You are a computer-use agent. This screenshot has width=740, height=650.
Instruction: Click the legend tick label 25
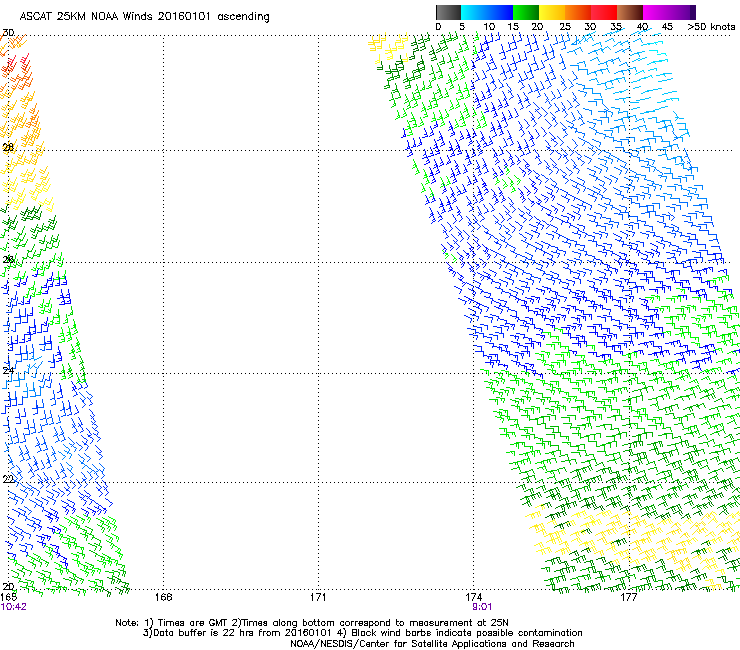[x=565, y=27]
